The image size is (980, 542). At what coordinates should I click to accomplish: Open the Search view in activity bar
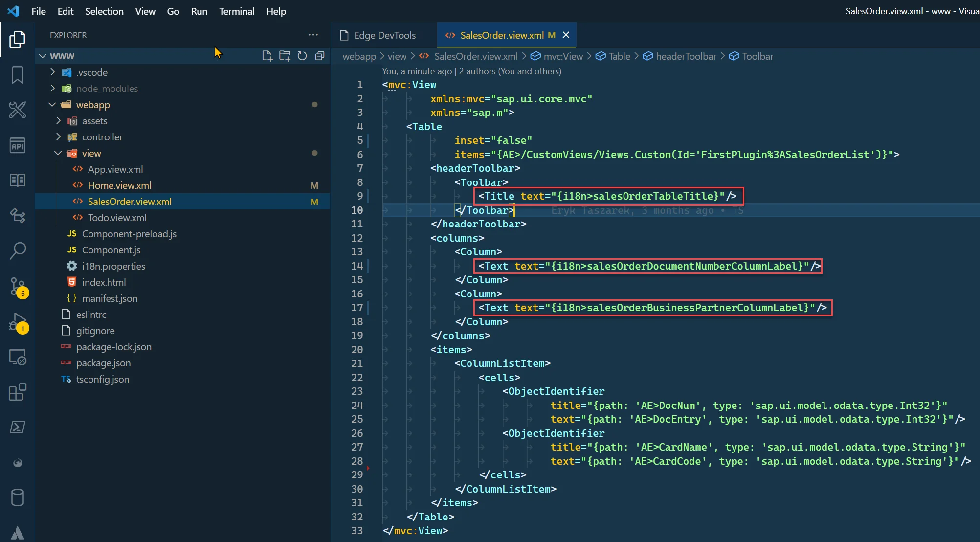click(18, 250)
